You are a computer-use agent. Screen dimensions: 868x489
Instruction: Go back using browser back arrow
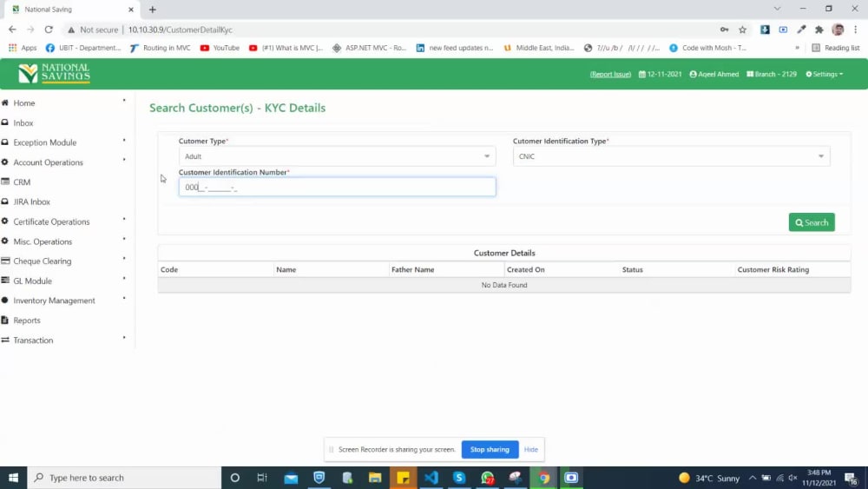tap(12, 30)
